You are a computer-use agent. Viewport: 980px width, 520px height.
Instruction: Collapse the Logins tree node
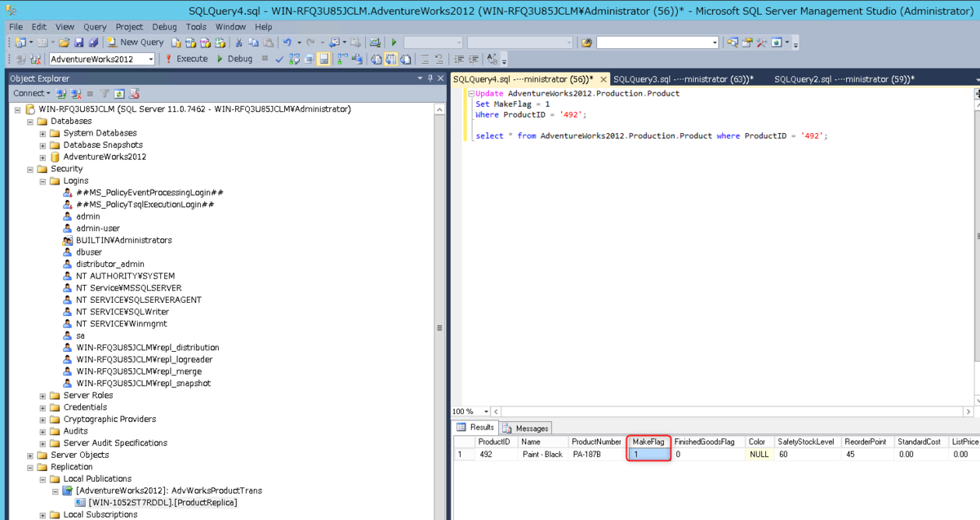click(x=43, y=180)
